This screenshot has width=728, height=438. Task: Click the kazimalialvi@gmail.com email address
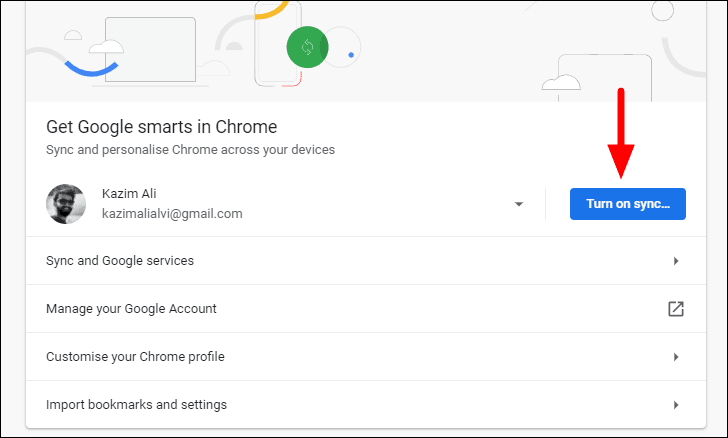point(172,214)
